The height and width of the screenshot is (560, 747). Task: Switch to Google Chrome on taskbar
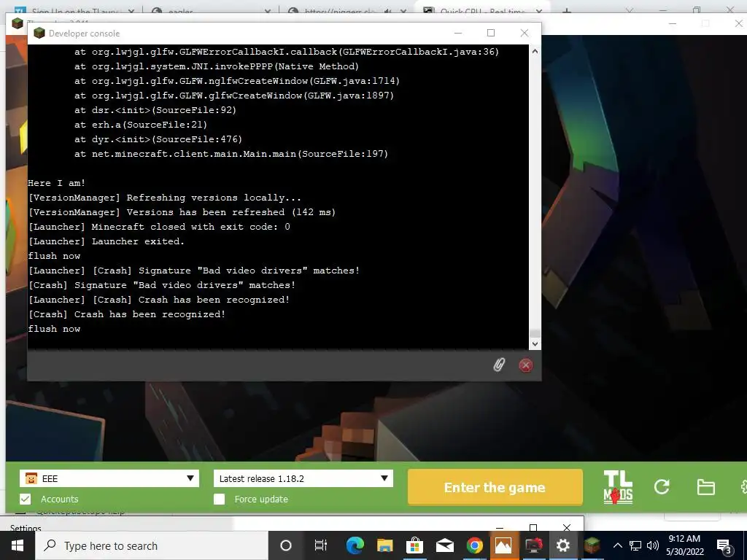pyautogui.click(x=474, y=545)
